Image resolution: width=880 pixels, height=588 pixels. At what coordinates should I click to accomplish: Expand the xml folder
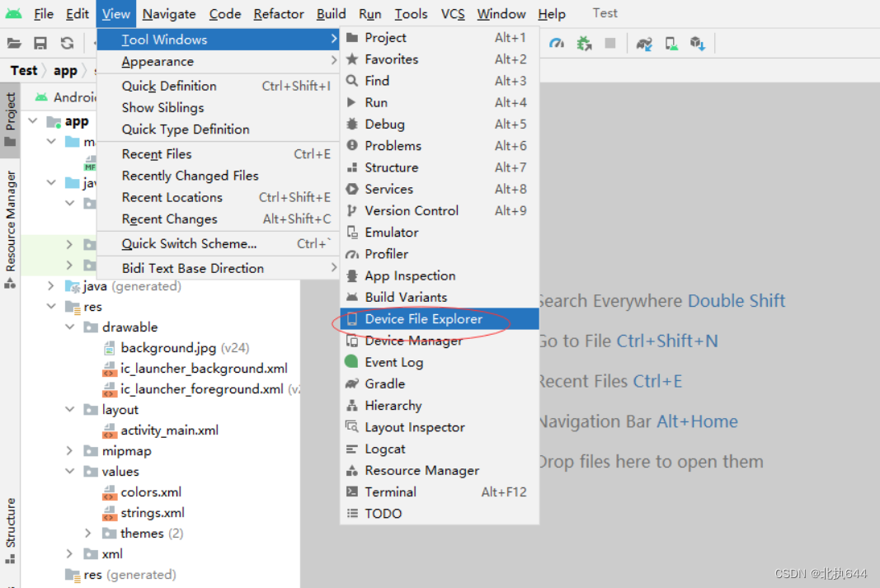[x=69, y=553]
